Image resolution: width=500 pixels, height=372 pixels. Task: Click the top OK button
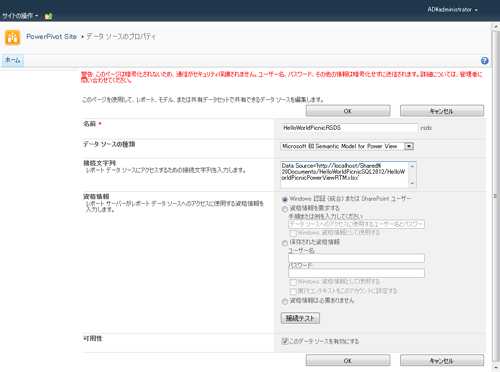point(348,111)
